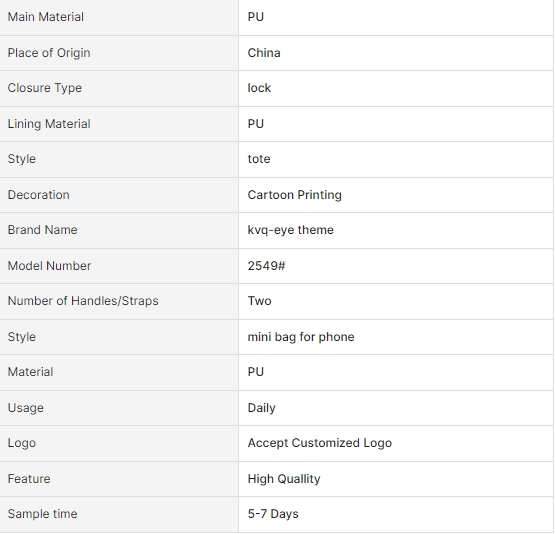The width and height of the screenshot is (555, 534).
Task: Click the Brand Name label
Action: pos(42,230)
